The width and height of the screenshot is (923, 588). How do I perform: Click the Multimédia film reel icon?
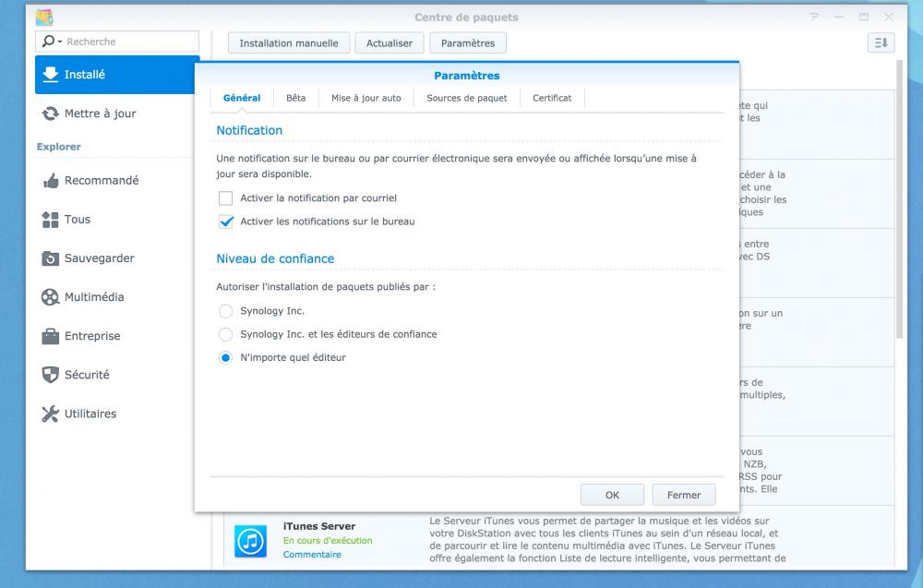pos(50,297)
